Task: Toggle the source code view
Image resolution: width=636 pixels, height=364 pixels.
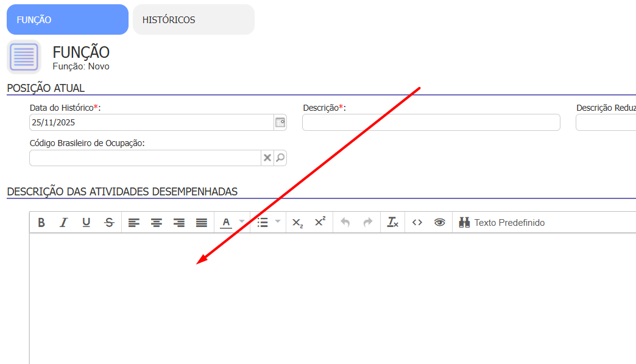Action: click(417, 223)
